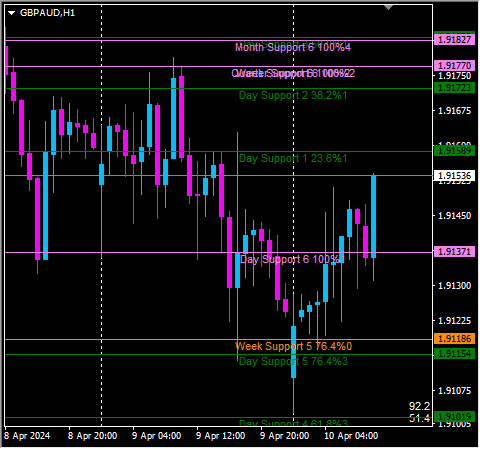Click the chart shift triangle marker
Viewport: 480px width, 449px height.
click(389, 7)
